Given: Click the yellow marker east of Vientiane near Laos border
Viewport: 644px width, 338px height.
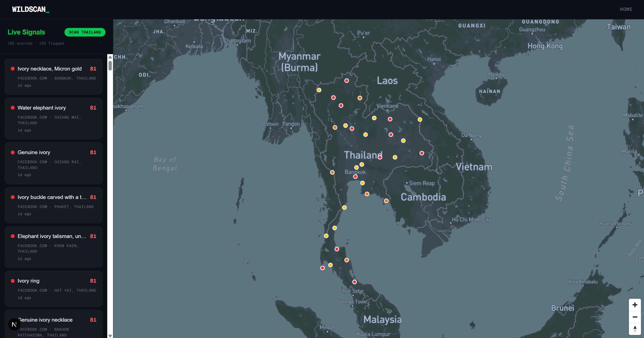Looking at the screenshot, I should (x=420, y=119).
